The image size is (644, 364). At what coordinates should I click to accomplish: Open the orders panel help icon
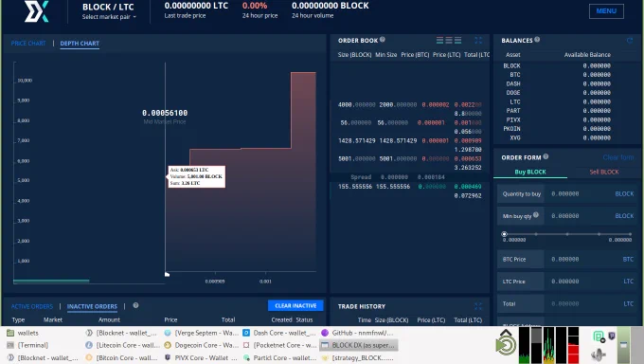click(135, 305)
